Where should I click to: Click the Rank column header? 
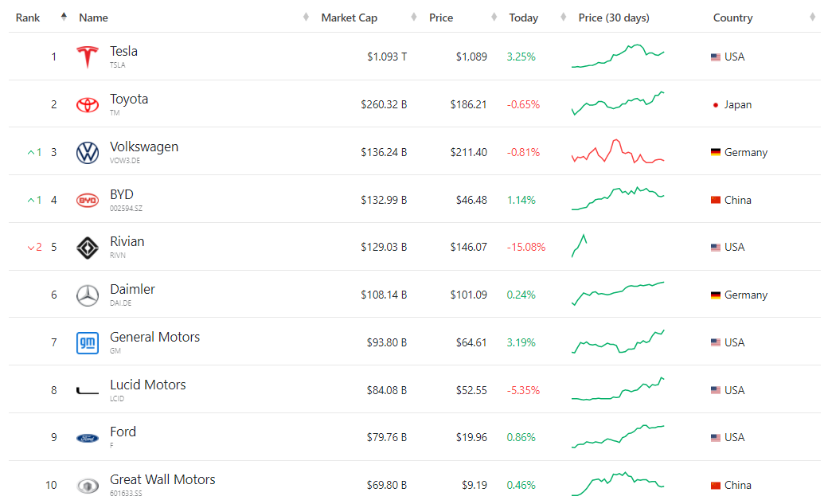click(x=28, y=18)
